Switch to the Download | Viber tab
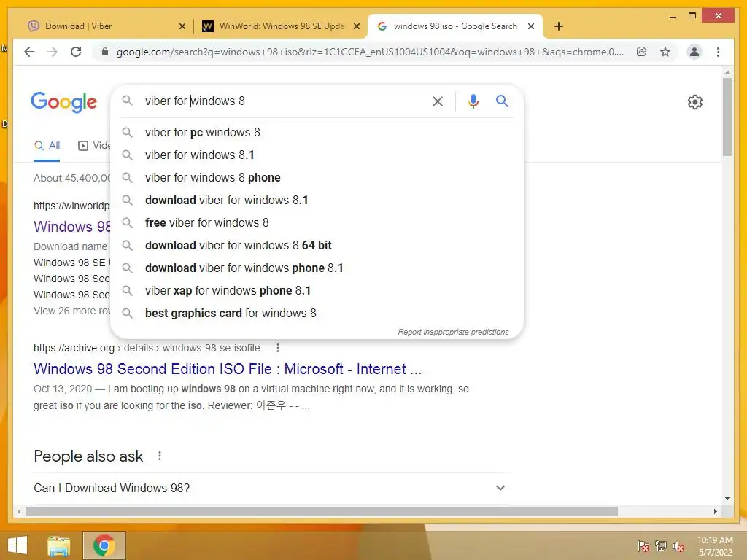Screen dimensions: 747x560 (x=105, y=27)
